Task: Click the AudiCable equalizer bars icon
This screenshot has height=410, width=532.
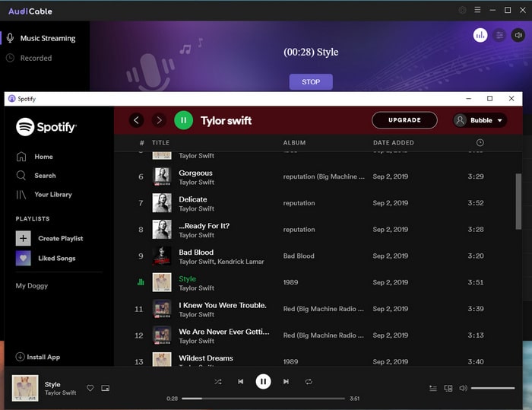Action: pos(480,35)
